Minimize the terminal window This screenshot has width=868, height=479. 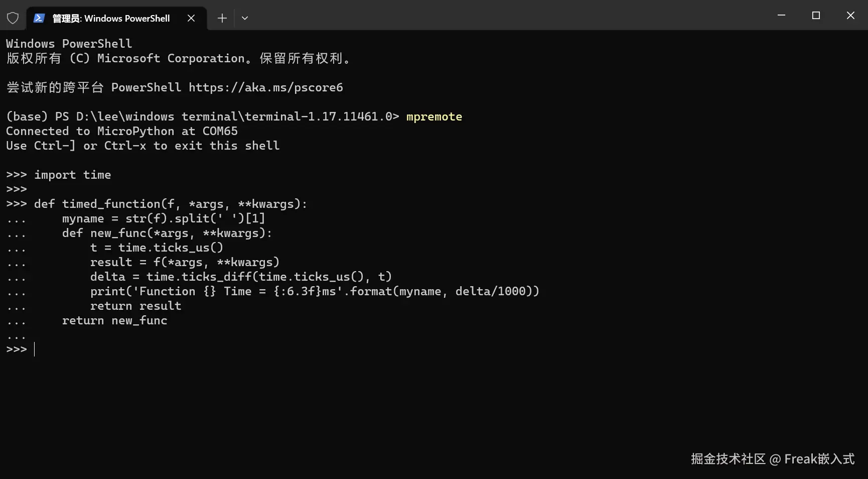(x=781, y=16)
